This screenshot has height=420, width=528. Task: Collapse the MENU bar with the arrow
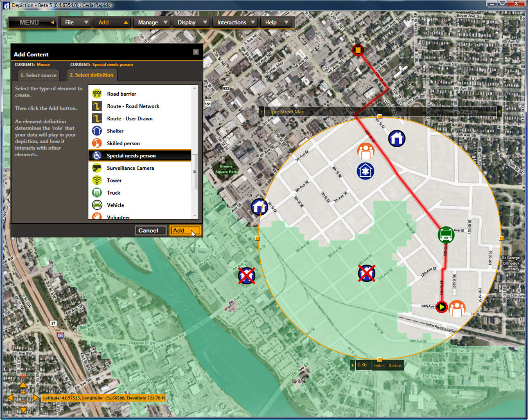coord(52,22)
